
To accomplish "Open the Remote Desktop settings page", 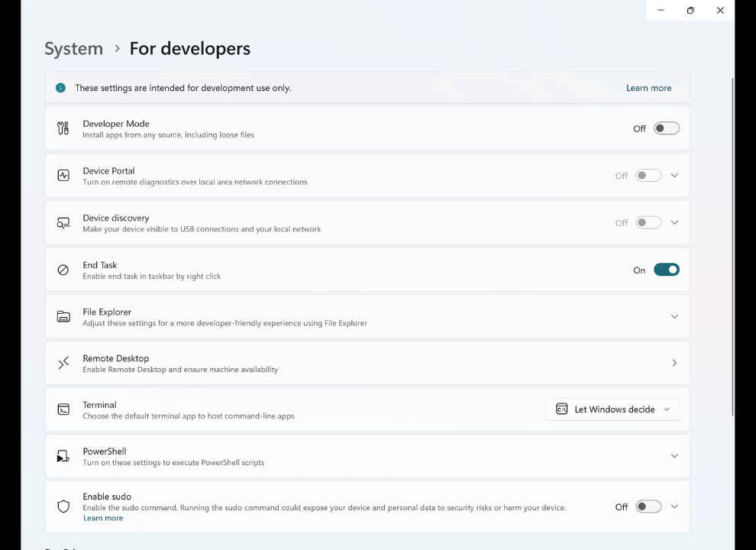I will pos(674,363).
